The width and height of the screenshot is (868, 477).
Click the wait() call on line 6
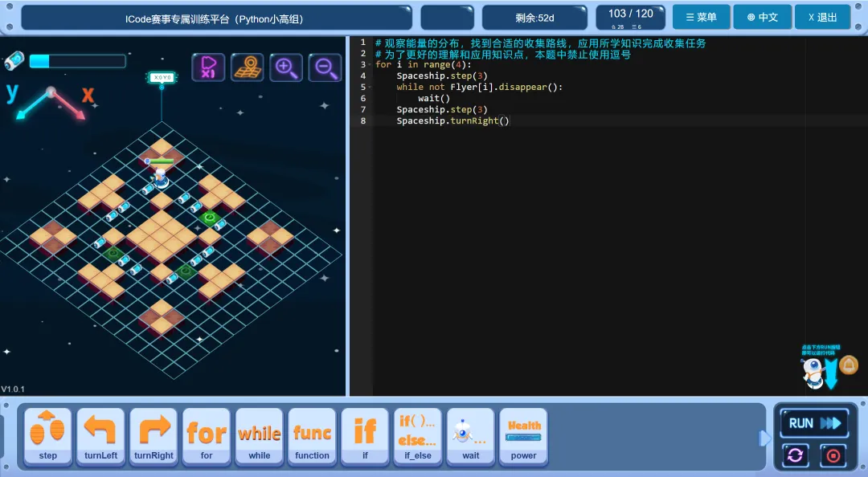tap(434, 99)
